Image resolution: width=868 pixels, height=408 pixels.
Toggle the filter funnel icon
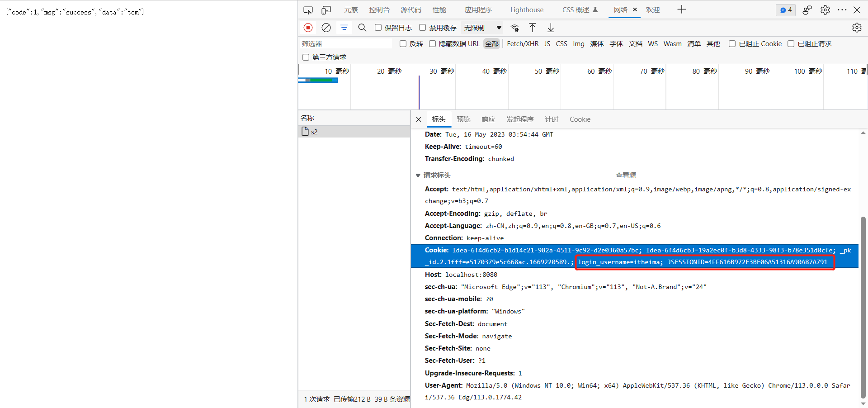click(x=344, y=28)
